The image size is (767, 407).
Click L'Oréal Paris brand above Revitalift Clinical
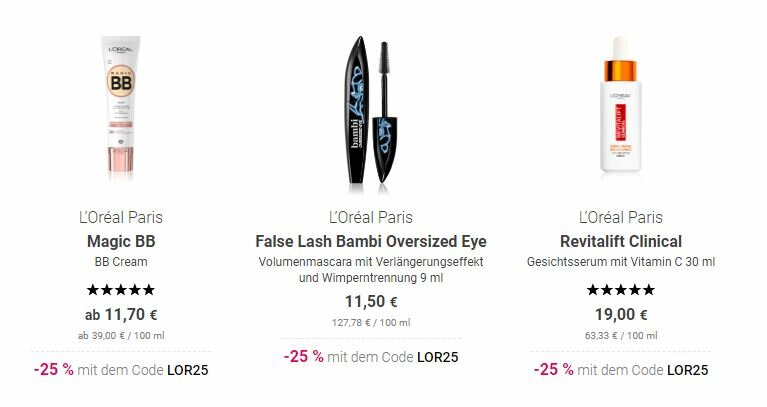[x=621, y=217]
